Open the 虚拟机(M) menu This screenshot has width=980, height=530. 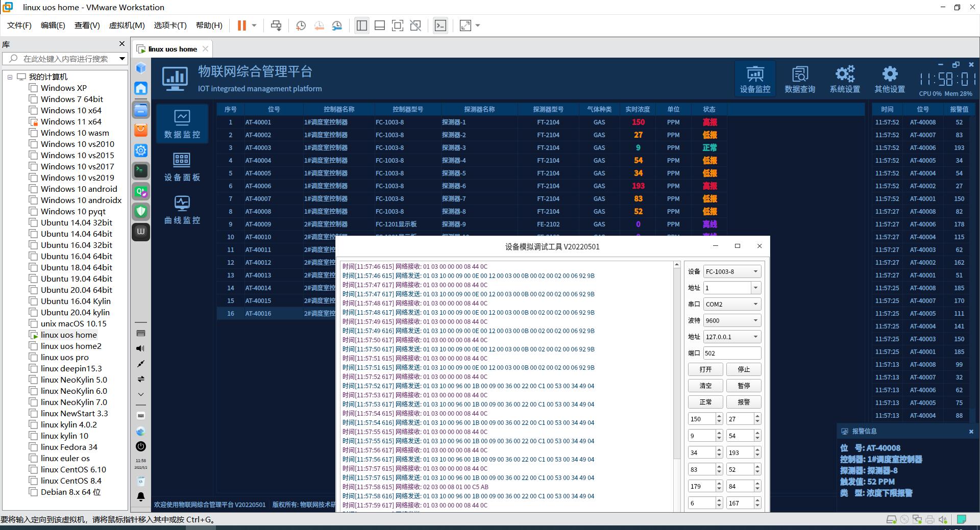point(127,26)
